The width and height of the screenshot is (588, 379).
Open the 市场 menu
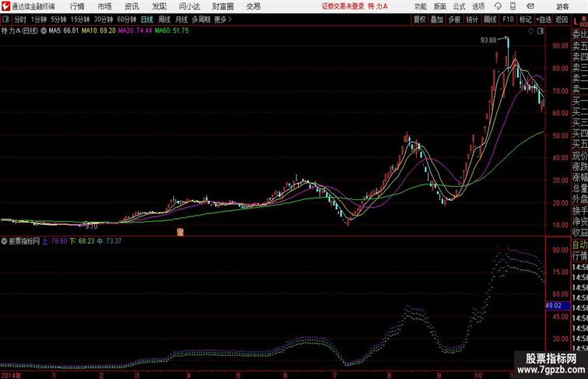[105, 6]
